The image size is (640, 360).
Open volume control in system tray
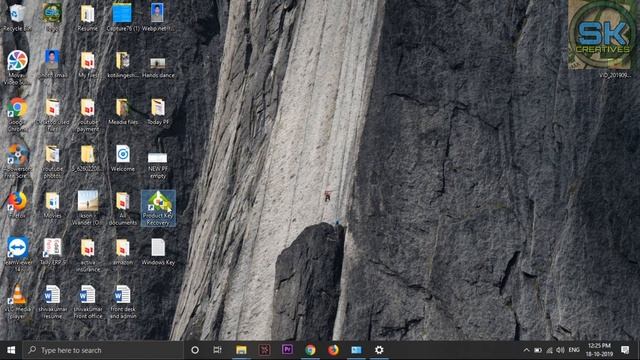pos(560,350)
